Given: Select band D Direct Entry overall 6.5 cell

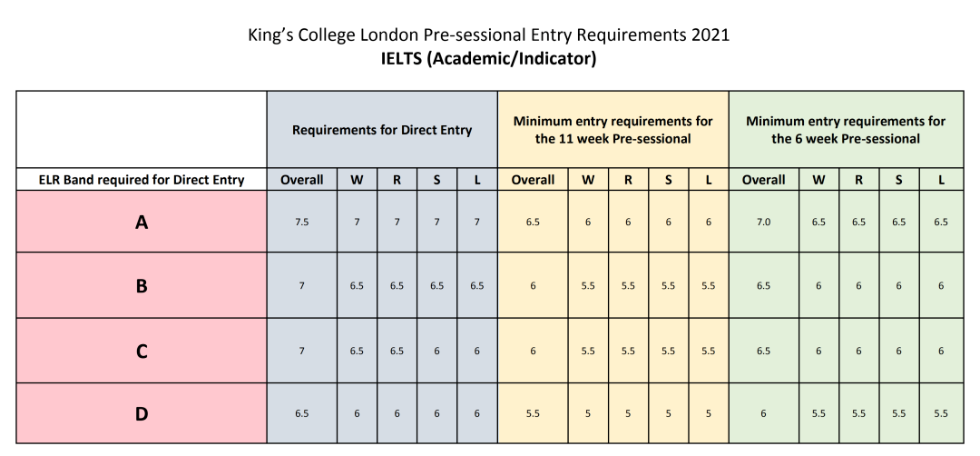Looking at the screenshot, I should [302, 413].
